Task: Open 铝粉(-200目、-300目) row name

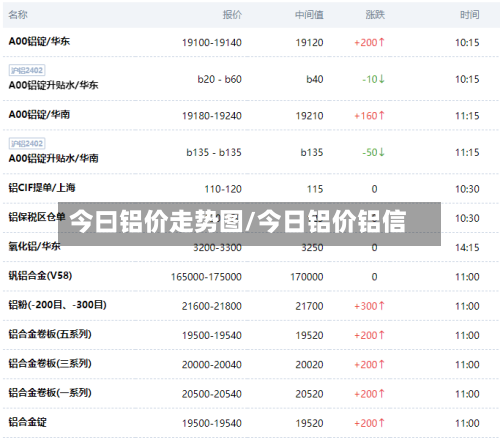Action: [x=58, y=305]
